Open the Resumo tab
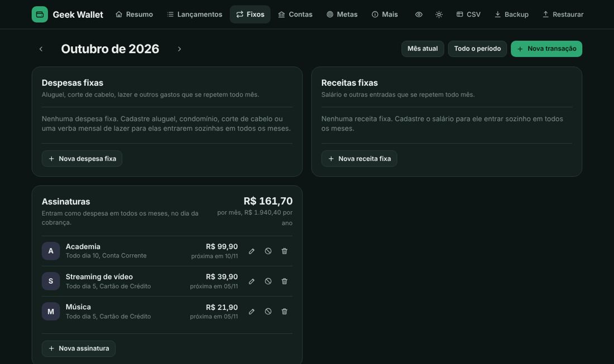Viewport: 614px width, 364px height. tap(135, 14)
